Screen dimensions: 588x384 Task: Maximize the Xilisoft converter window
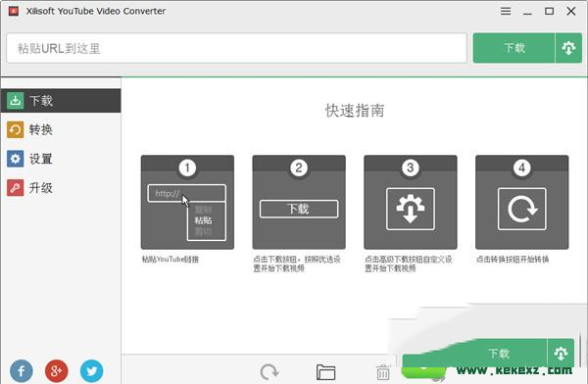click(x=549, y=11)
